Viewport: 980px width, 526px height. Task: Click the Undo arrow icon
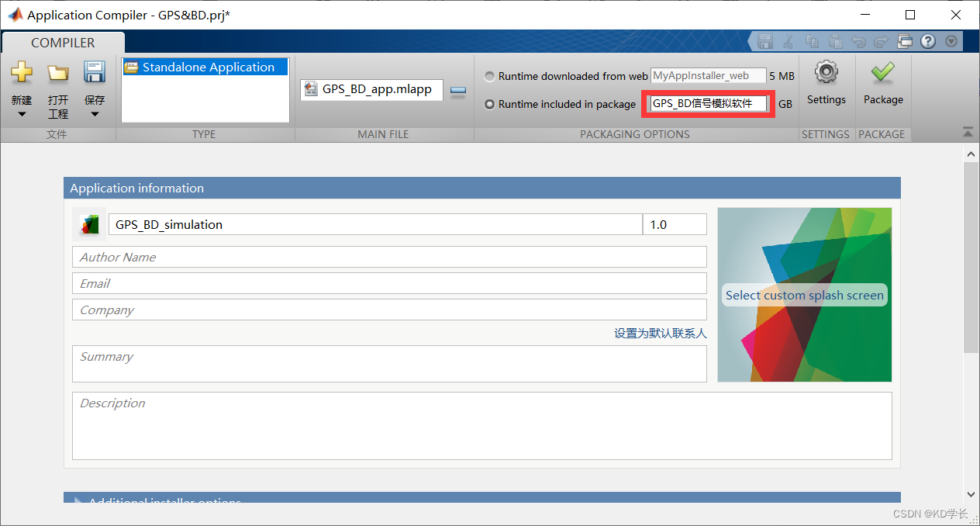pos(858,42)
